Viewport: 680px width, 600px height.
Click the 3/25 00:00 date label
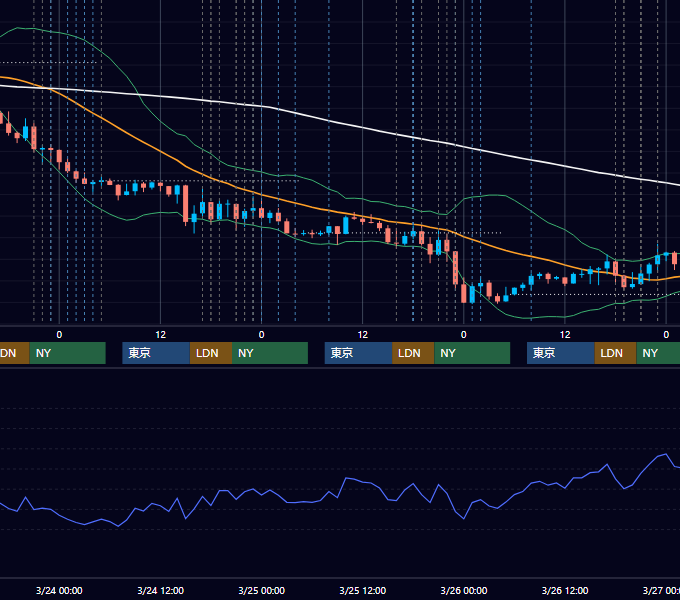(x=262, y=590)
